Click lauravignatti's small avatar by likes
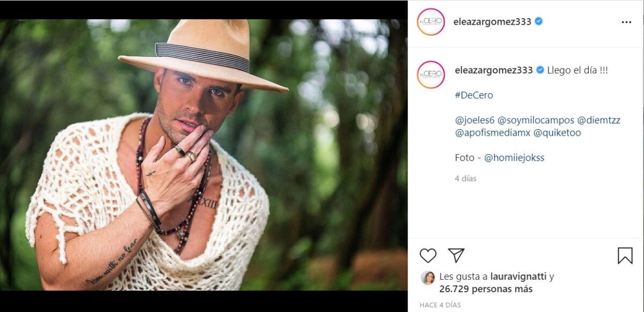 428,277
